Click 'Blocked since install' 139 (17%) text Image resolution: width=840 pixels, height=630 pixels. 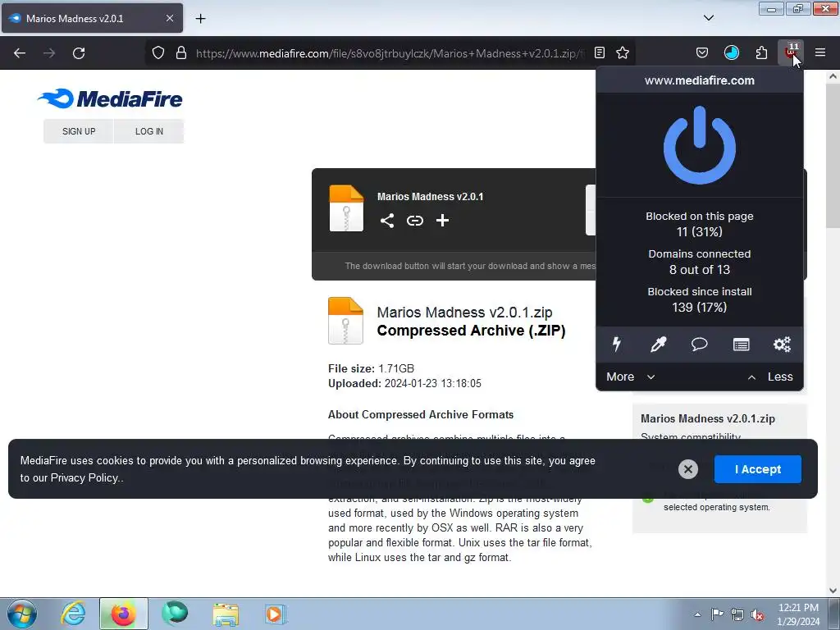pyautogui.click(x=699, y=299)
